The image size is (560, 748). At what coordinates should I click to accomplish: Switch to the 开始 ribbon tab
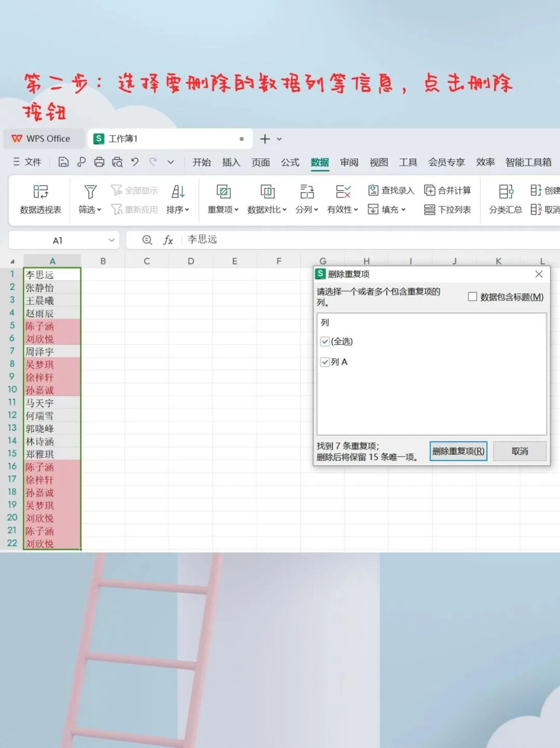click(x=202, y=162)
